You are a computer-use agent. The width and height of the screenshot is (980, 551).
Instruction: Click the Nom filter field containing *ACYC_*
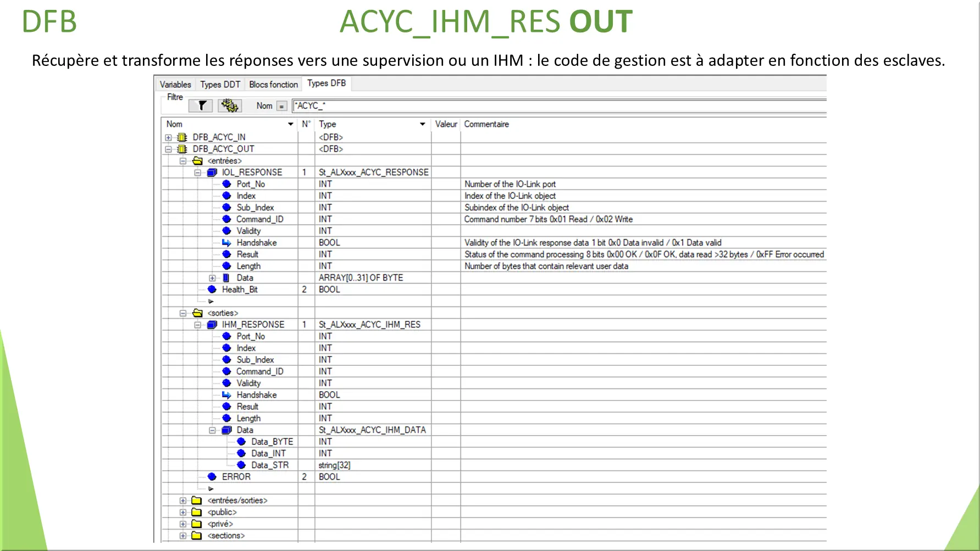[559, 105]
